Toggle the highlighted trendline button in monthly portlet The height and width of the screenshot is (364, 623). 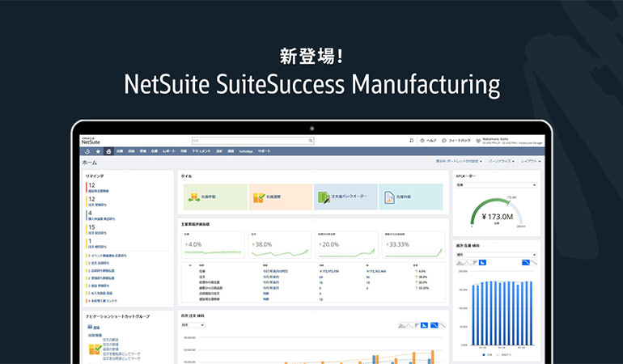click(x=434, y=325)
